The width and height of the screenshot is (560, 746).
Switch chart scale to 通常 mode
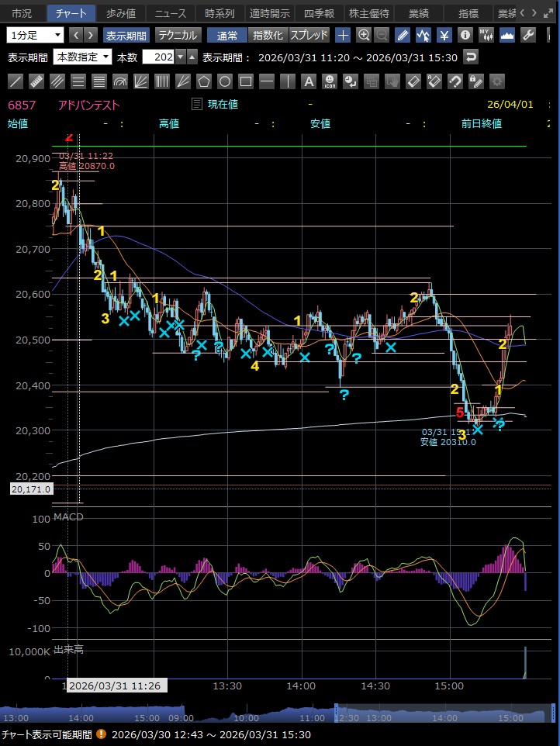coord(227,35)
